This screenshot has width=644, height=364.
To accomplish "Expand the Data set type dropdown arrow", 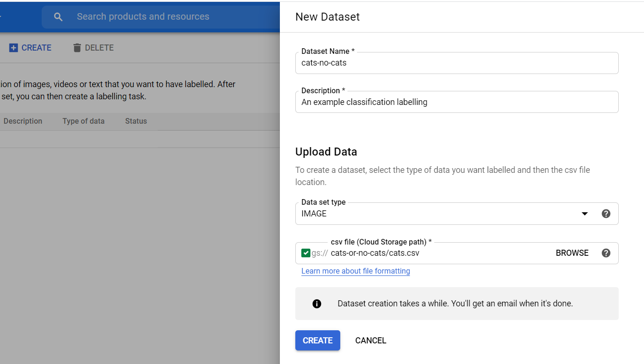I will 585,214.
